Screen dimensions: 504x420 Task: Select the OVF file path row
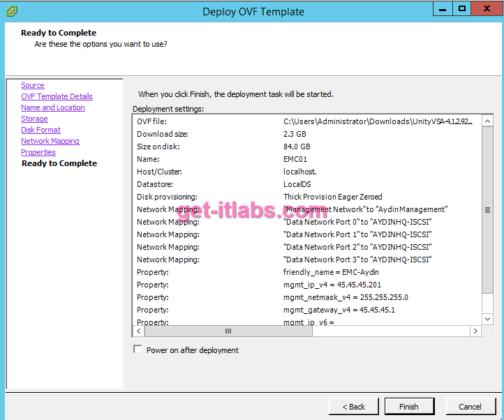[x=307, y=121]
